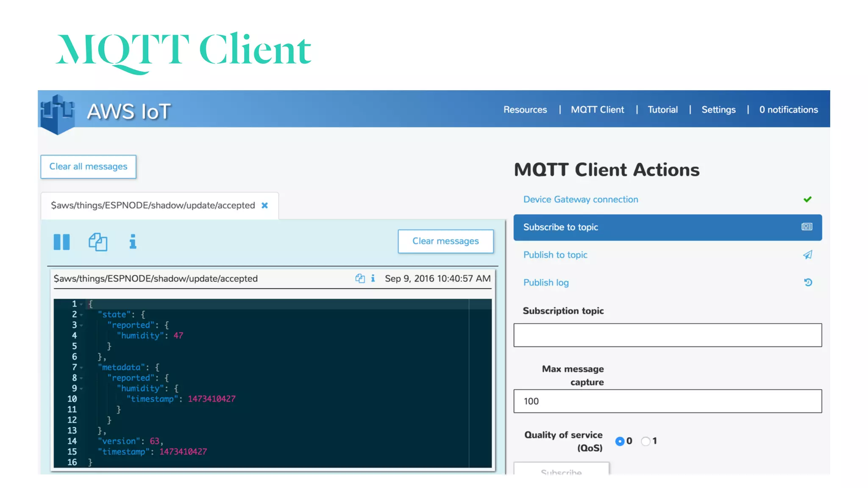Click timestamp value on line 10
868x488 pixels.
211,399
